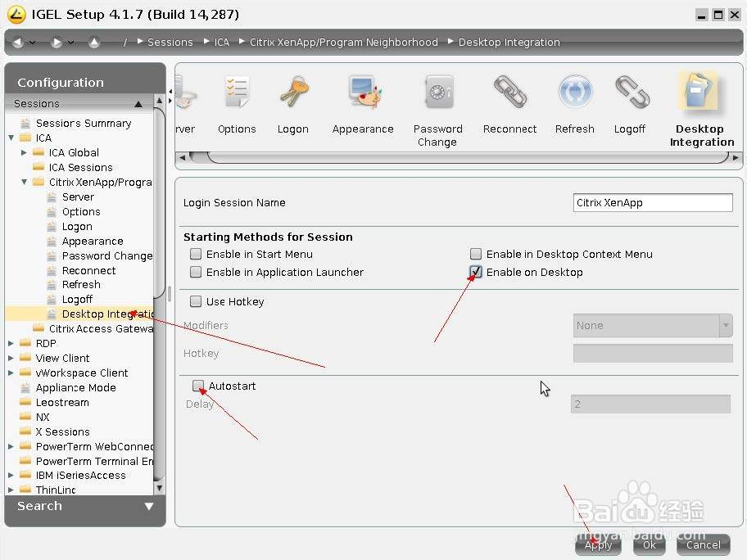
Task: Click the View Client folder icon
Action: [25, 358]
